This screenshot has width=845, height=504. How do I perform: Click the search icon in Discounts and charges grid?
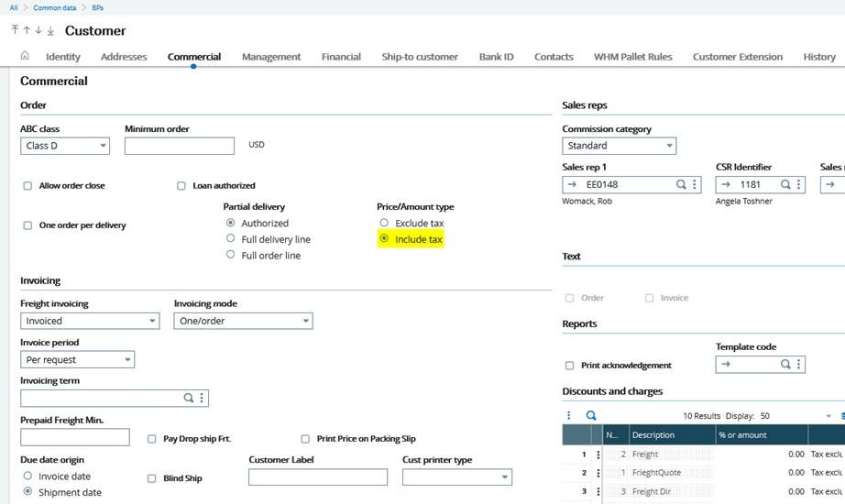pyautogui.click(x=591, y=415)
